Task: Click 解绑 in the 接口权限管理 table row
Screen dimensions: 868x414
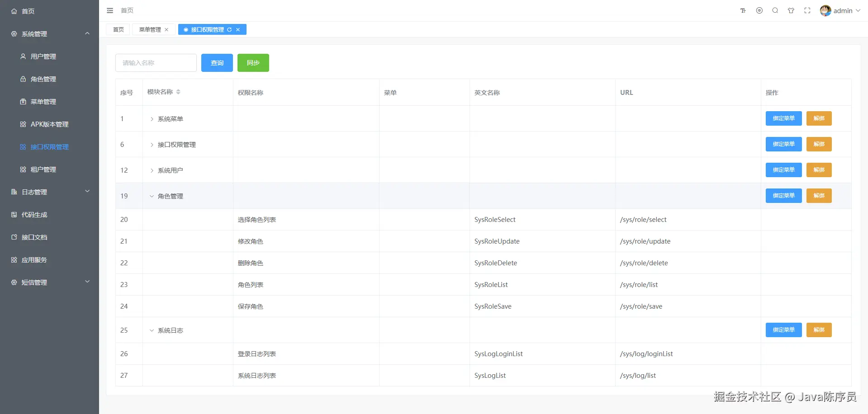Action: pos(819,144)
